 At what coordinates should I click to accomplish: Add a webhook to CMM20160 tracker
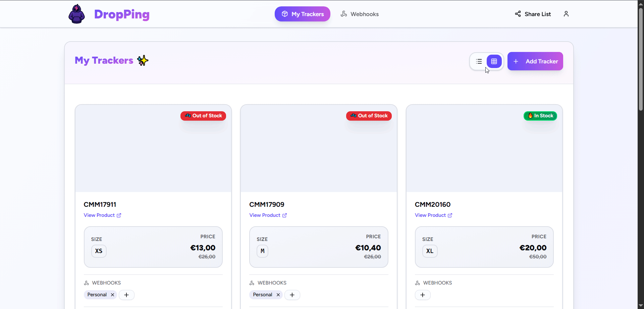(x=423, y=295)
